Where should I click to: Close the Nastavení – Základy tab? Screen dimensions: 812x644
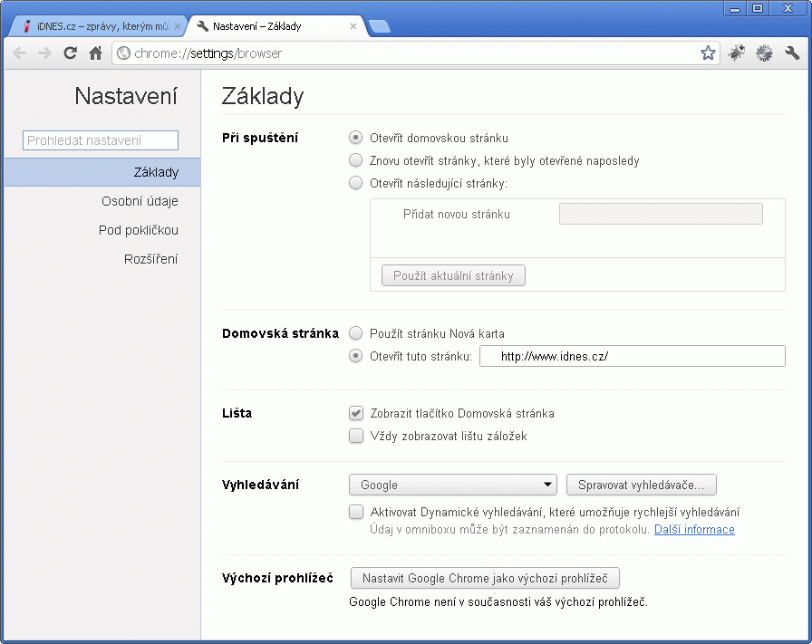(353, 26)
